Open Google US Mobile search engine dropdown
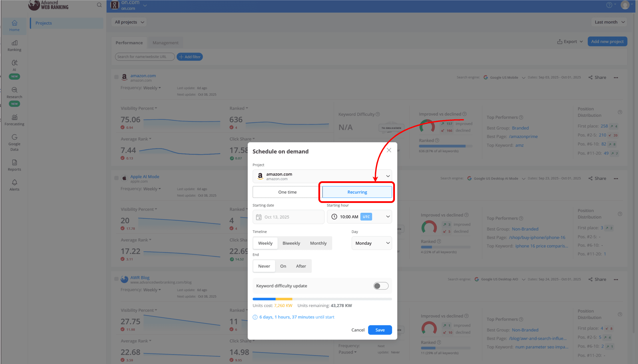This screenshot has width=638, height=364. [504, 78]
